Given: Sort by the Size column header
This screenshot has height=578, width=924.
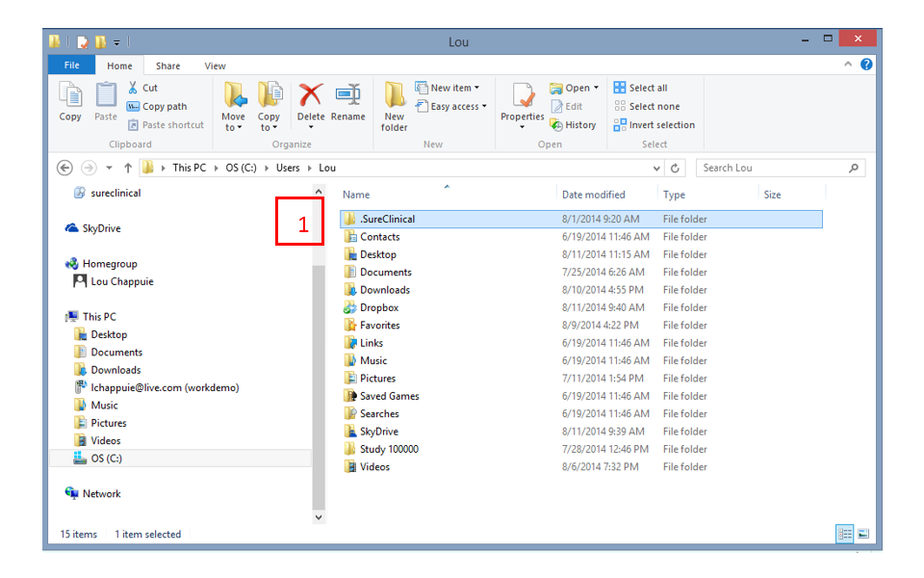Looking at the screenshot, I should pyautogui.click(x=772, y=195).
